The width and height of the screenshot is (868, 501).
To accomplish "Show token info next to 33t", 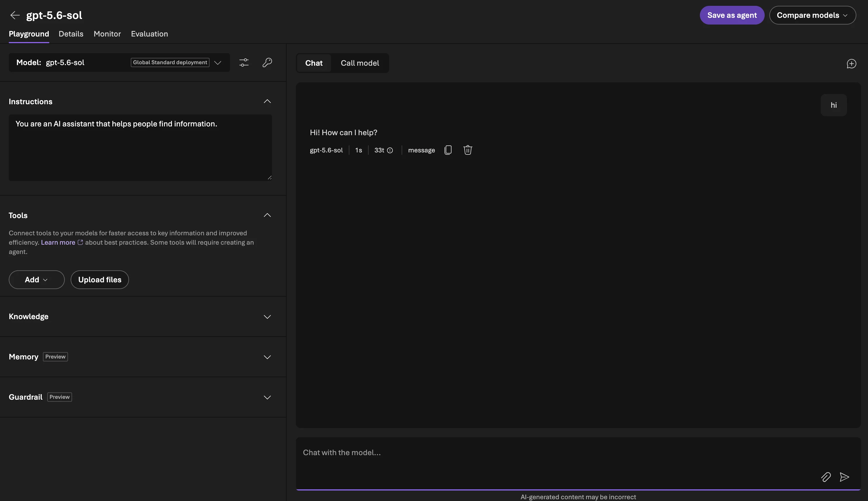I will pyautogui.click(x=390, y=150).
